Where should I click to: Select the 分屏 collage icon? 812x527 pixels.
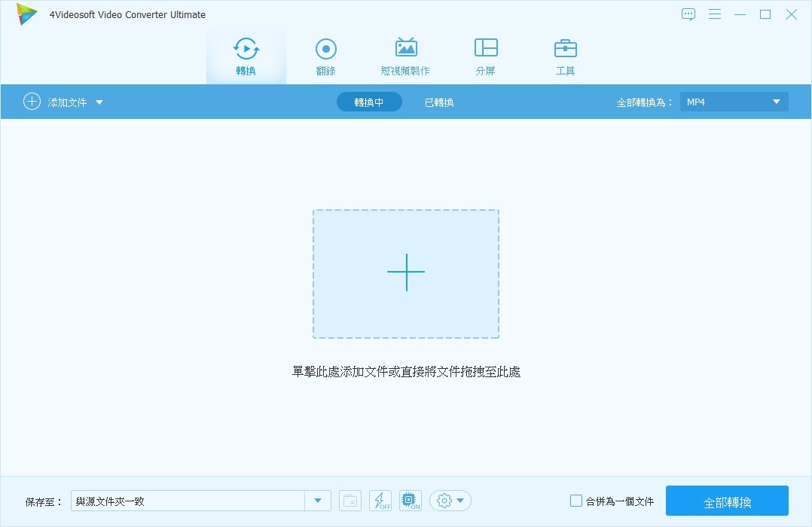click(x=486, y=49)
